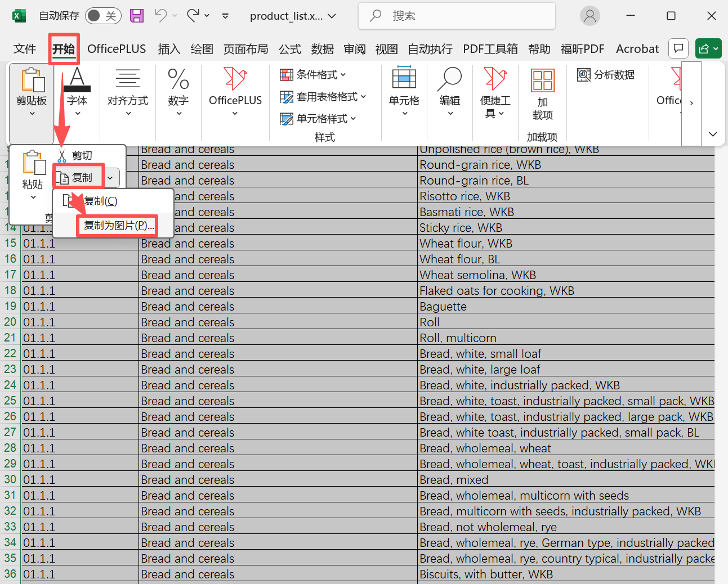Switch to the Insert (插入) tab
The height and width of the screenshot is (584, 728).
click(x=169, y=49)
